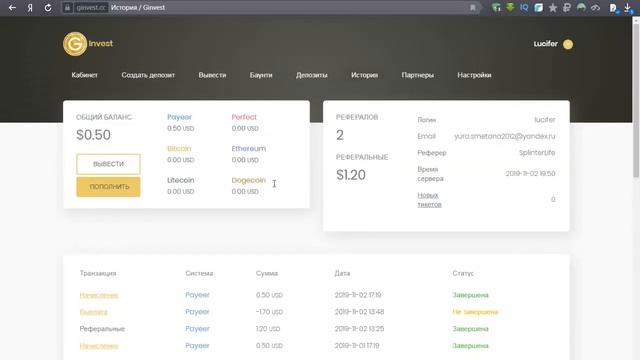
Task: Click Payeer in the Реферальные row
Action: [x=197, y=329]
